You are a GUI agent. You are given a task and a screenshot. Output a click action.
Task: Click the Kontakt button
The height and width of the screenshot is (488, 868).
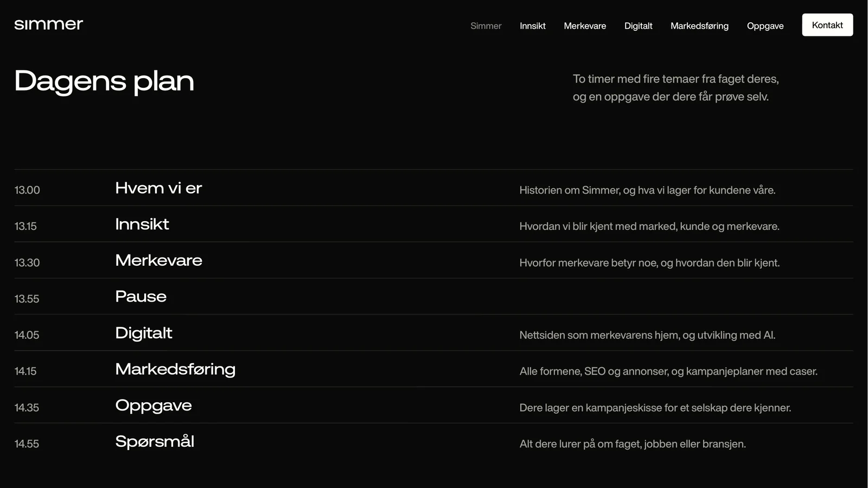(827, 25)
